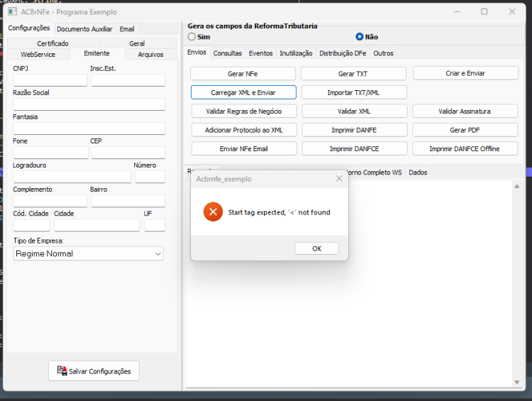532x401 pixels.
Task: Click the Gerar TXT button
Action: pyautogui.click(x=353, y=74)
